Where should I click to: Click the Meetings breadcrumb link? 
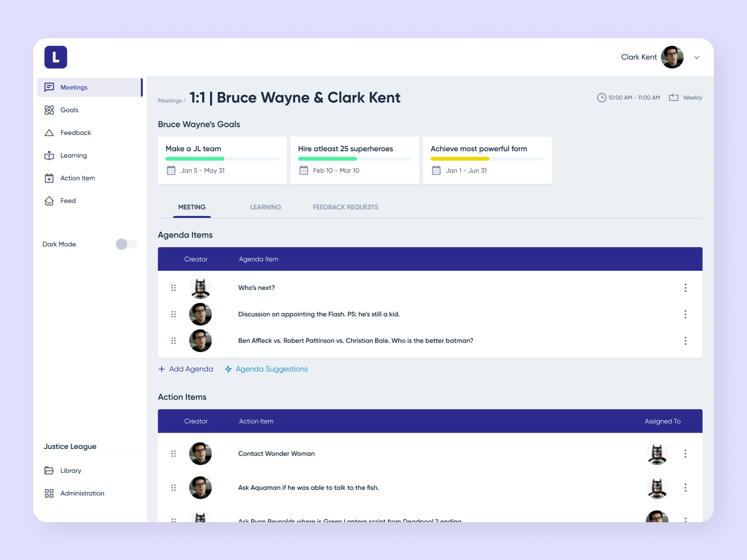(x=169, y=101)
